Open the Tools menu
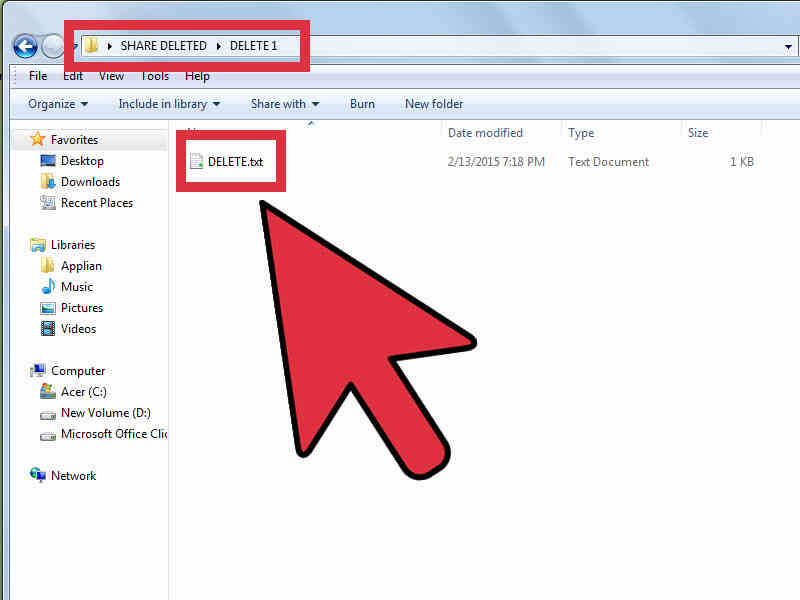 [154, 75]
